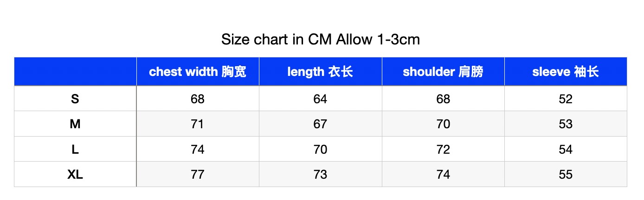This screenshot has width=644, height=200.
Task: Click the shoulder 肩膀 header cell
Action: (443, 71)
